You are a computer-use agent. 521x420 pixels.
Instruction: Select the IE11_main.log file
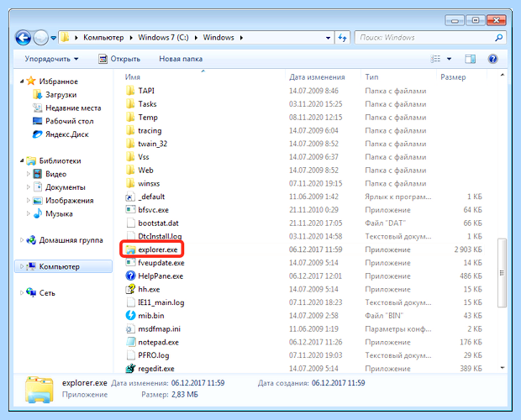(x=161, y=302)
